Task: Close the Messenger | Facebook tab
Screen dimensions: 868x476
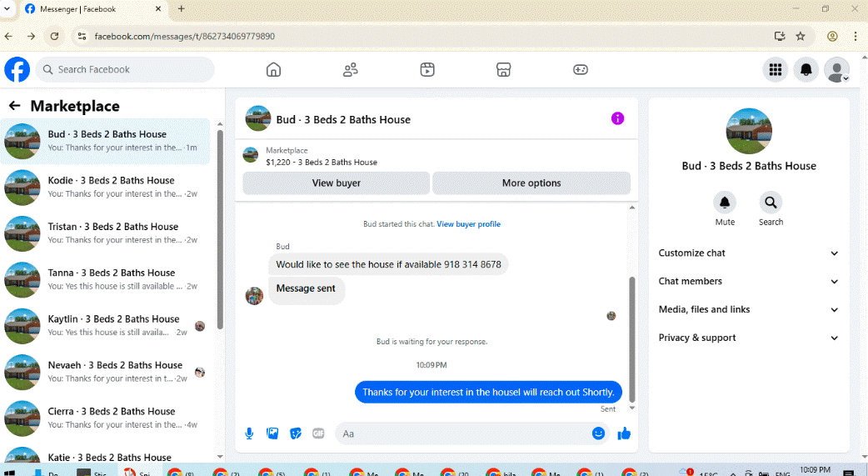Action: click(157, 9)
